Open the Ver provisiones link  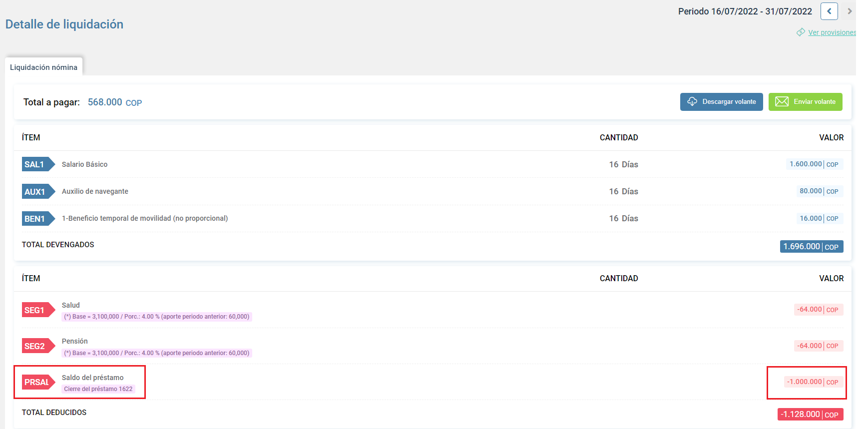[x=832, y=32]
